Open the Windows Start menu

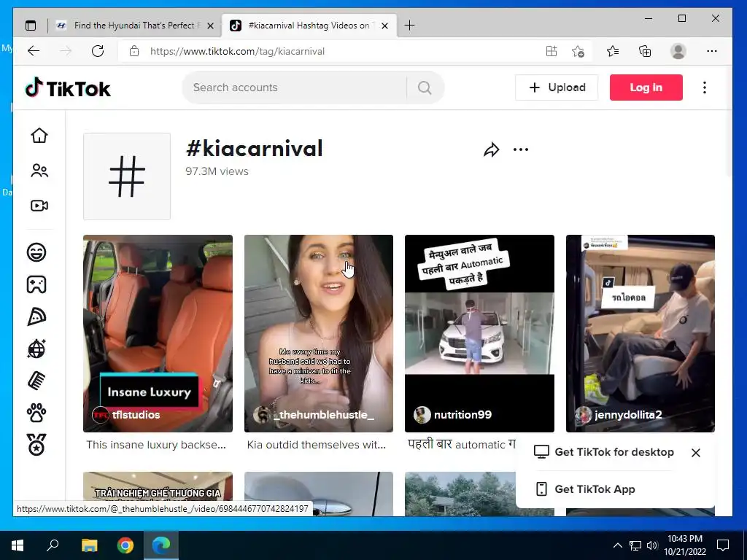pos(18,545)
